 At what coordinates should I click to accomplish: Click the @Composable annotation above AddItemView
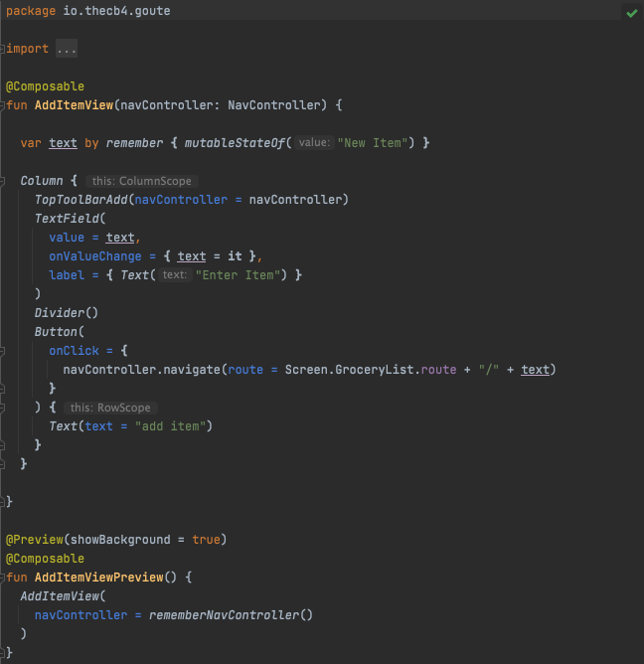coord(45,86)
